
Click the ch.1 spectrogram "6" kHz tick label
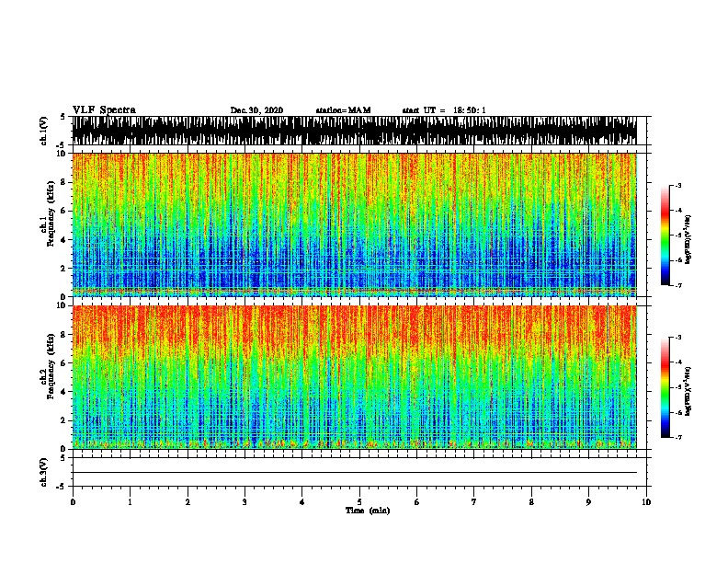tap(65, 211)
